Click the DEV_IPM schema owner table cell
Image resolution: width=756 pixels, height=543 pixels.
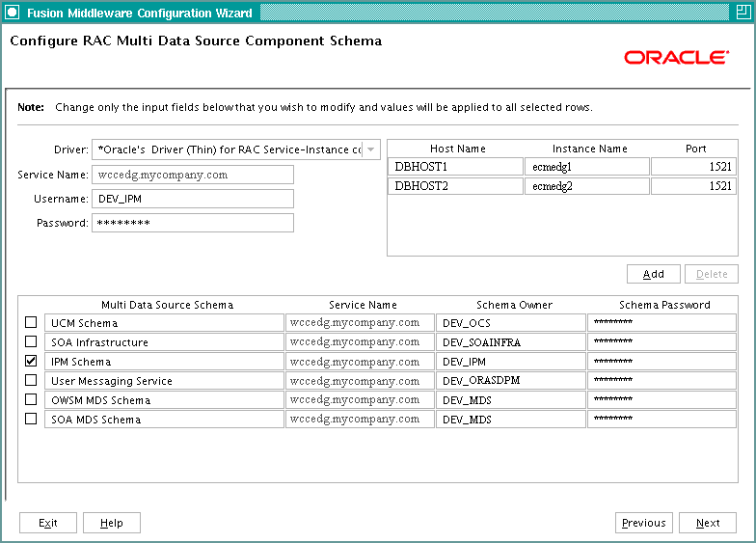click(x=511, y=361)
